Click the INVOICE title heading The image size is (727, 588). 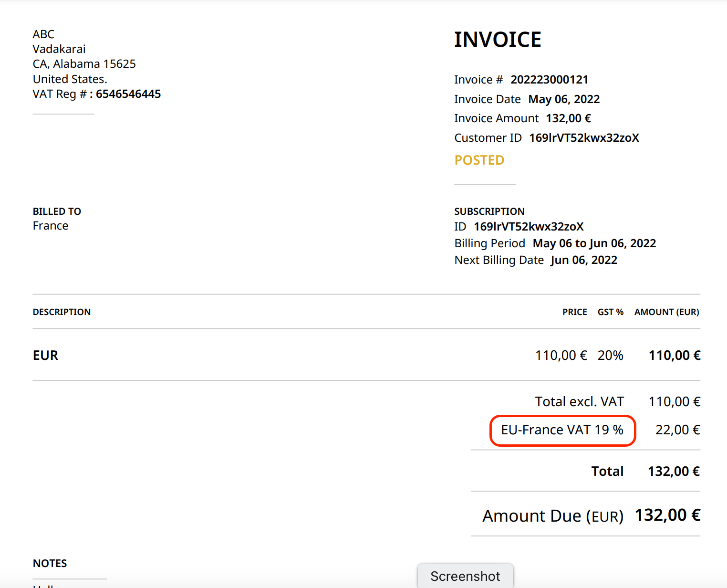click(x=498, y=39)
